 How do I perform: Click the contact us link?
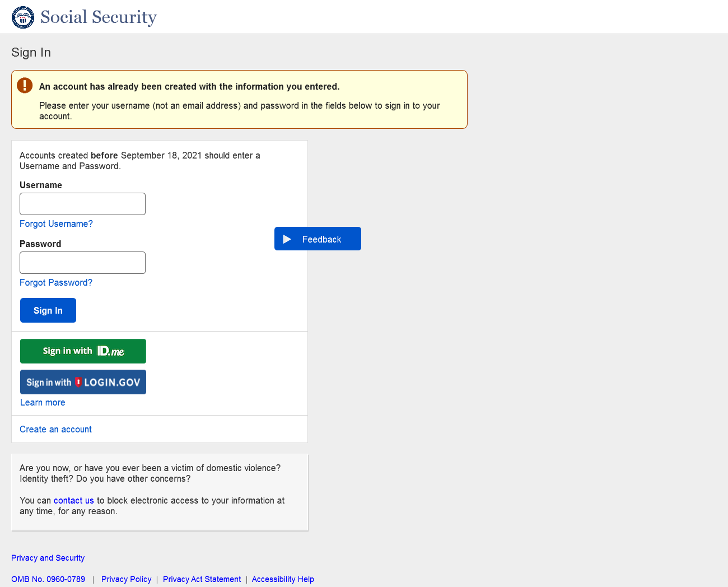pos(74,501)
